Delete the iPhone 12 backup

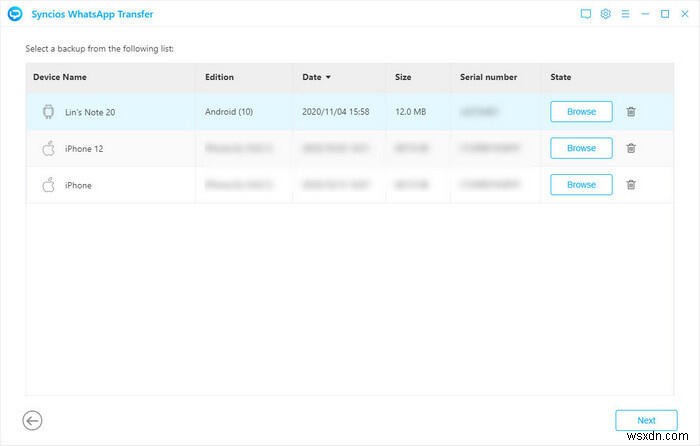coord(631,148)
